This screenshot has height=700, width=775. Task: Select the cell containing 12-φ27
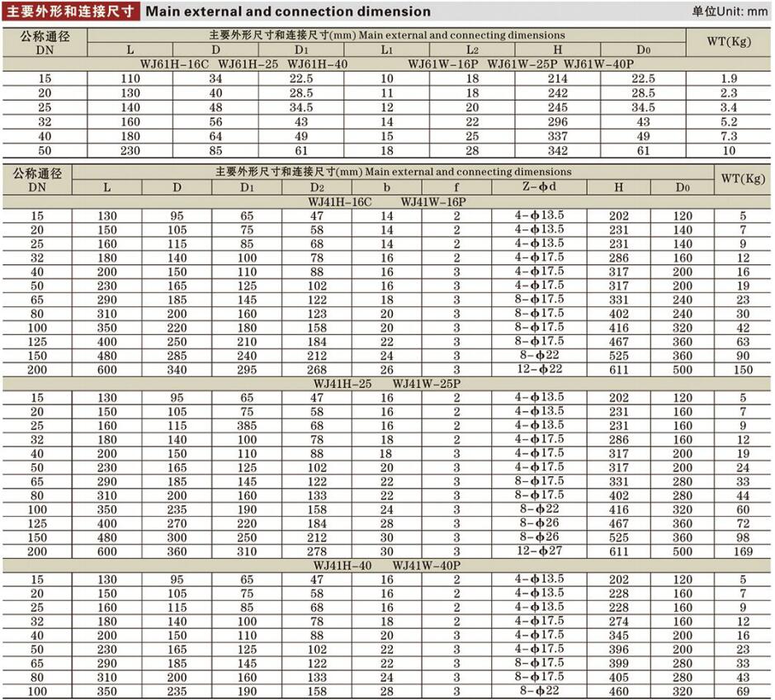[x=539, y=551]
